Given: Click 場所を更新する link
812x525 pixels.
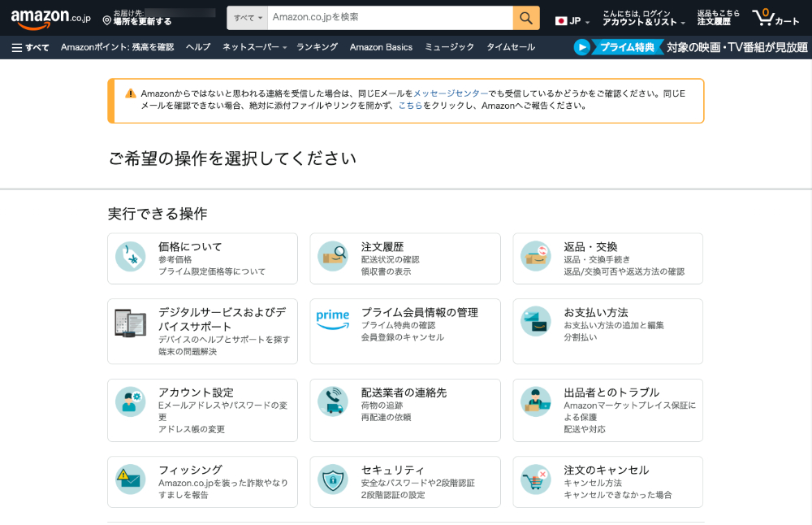Looking at the screenshot, I should [x=142, y=22].
